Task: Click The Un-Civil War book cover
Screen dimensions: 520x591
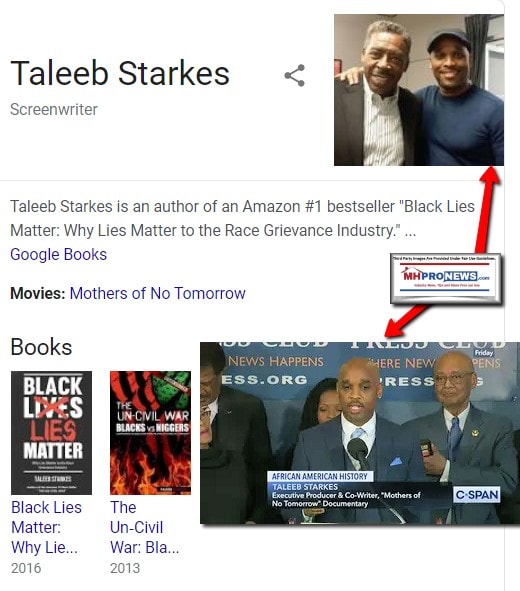Action: click(150, 433)
